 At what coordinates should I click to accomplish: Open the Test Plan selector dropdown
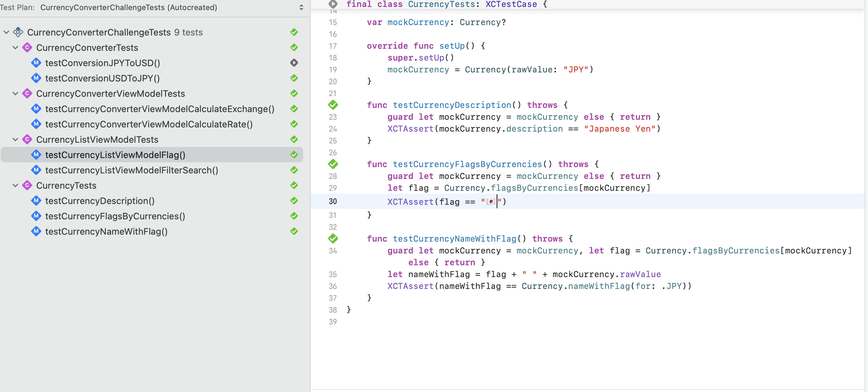[301, 7]
